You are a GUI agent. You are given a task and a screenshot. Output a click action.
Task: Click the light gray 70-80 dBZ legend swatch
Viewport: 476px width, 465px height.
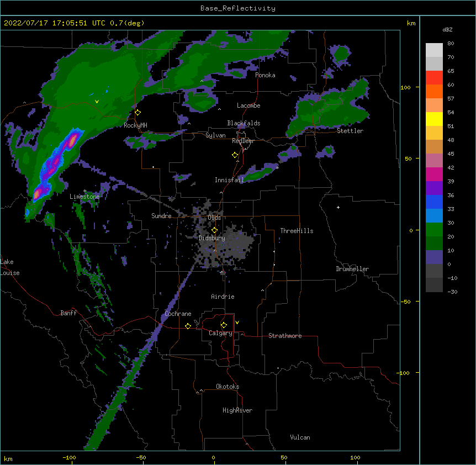pyautogui.click(x=434, y=50)
